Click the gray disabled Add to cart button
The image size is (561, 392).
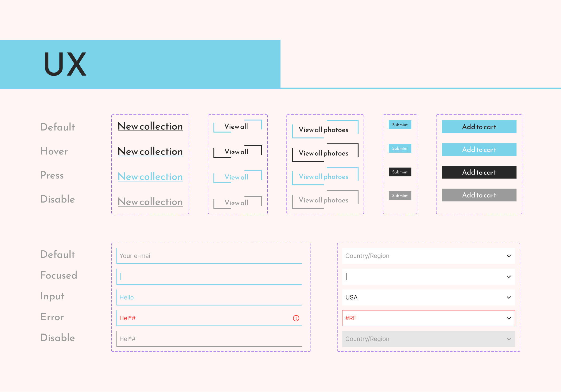(x=479, y=195)
